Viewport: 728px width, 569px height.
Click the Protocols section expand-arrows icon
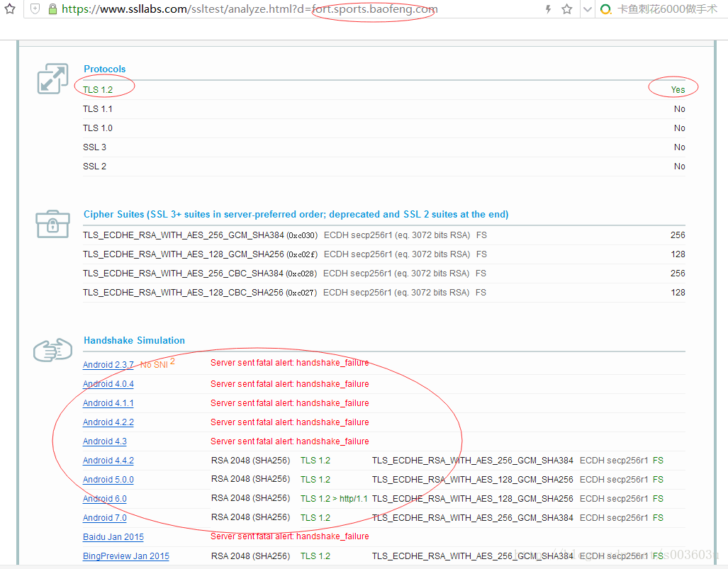[52, 79]
